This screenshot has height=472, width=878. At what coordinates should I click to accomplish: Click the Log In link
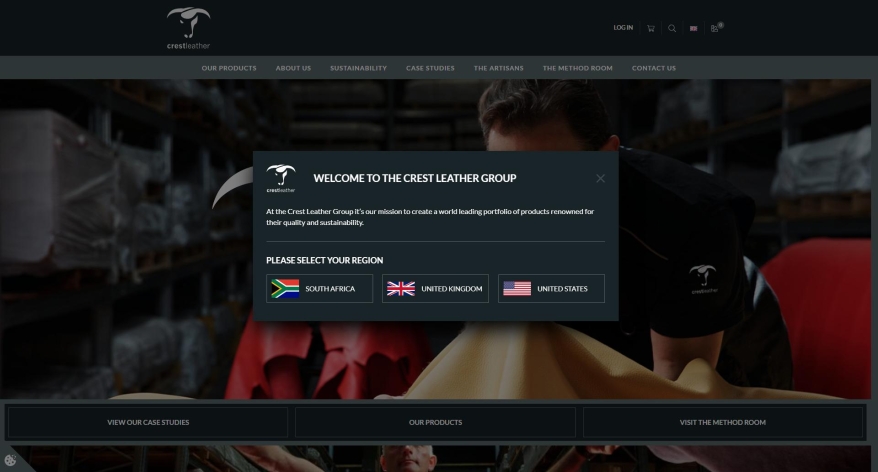[623, 27]
